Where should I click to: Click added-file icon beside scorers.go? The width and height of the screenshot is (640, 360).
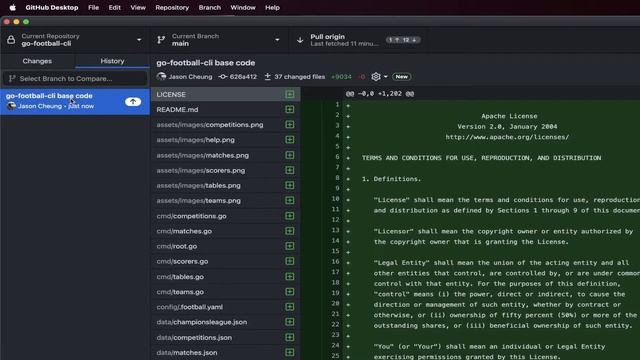pos(290,261)
